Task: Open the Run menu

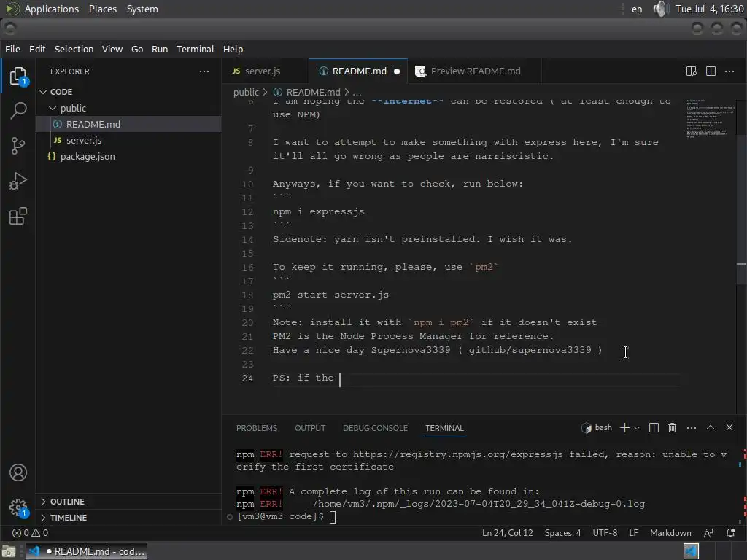Action: coord(160,49)
